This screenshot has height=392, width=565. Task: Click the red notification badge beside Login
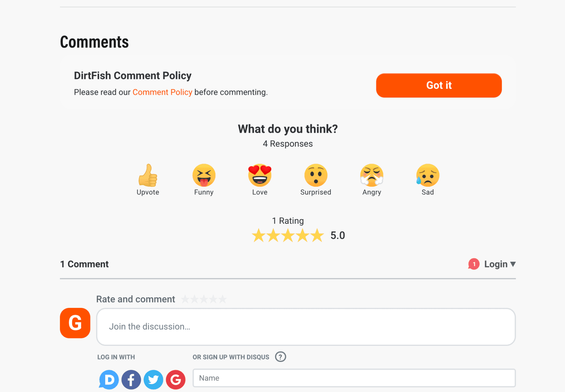[x=474, y=264]
